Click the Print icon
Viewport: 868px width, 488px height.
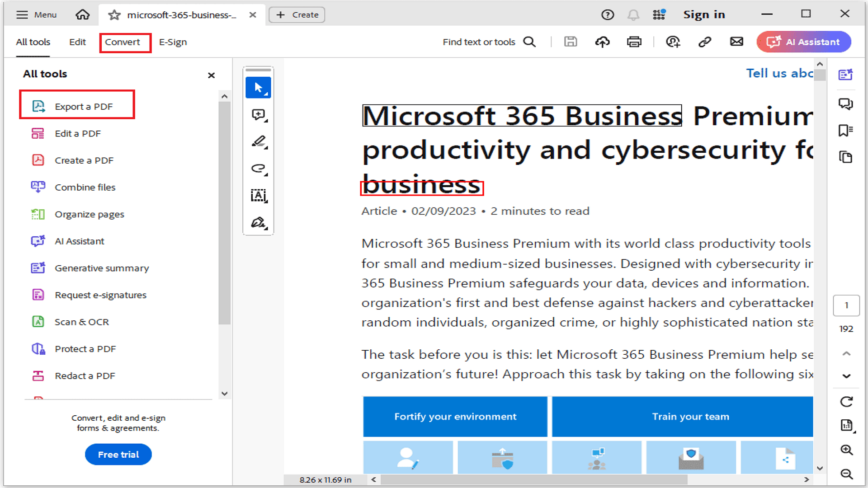(634, 42)
